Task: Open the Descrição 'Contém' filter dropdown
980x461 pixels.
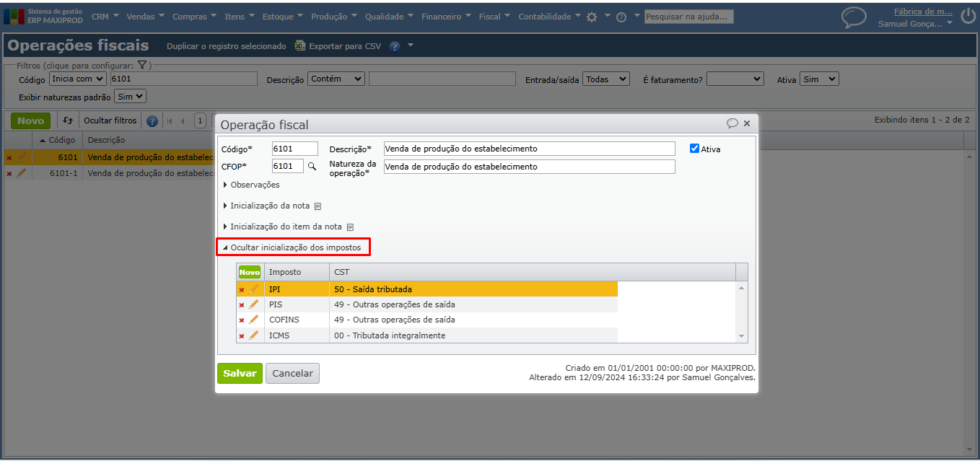Action: (336, 79)
